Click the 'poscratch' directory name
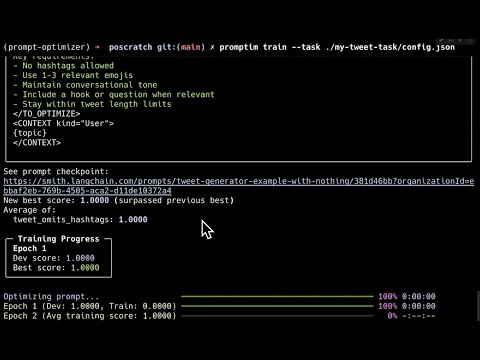The height and width of the screenshot is (360, 480). [130, 47]
